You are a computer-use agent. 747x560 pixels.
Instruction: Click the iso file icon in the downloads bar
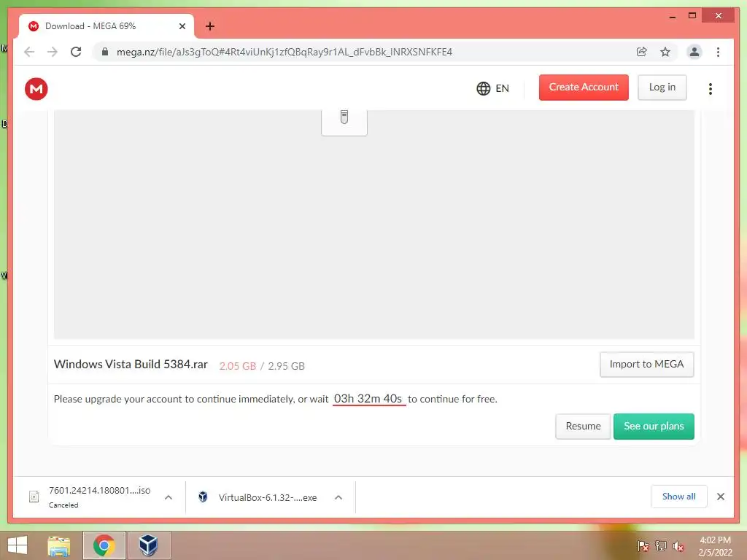34,497
